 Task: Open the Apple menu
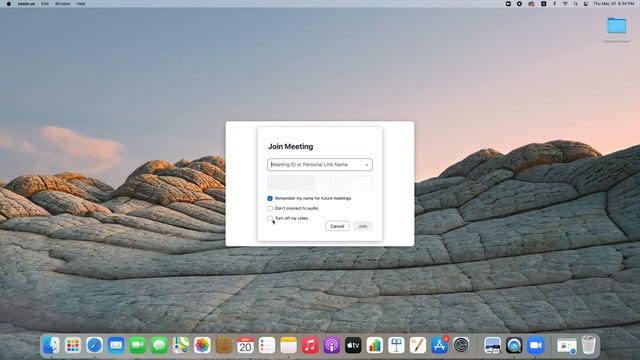pyautogui.click(x=9, y=4)
